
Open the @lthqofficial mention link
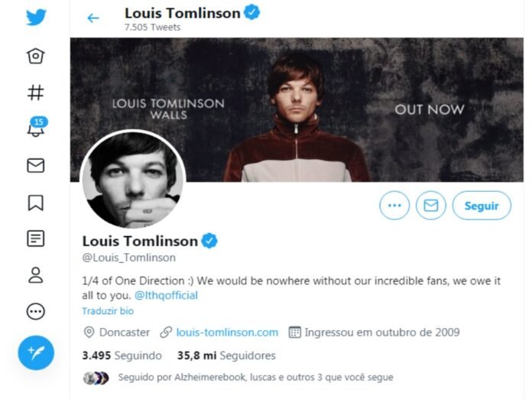[167, 295]
